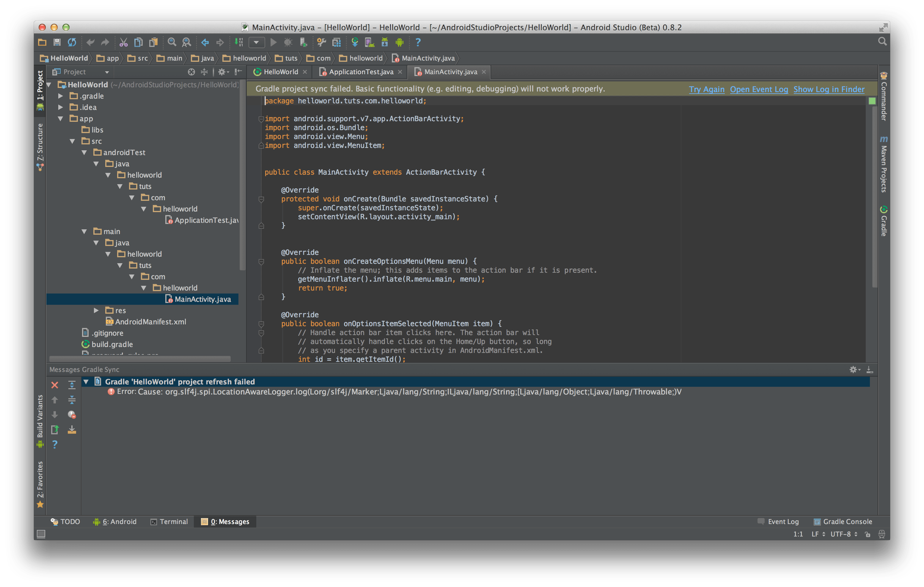
Task: Click the Scroll from Source target icon
Action: 191,72
